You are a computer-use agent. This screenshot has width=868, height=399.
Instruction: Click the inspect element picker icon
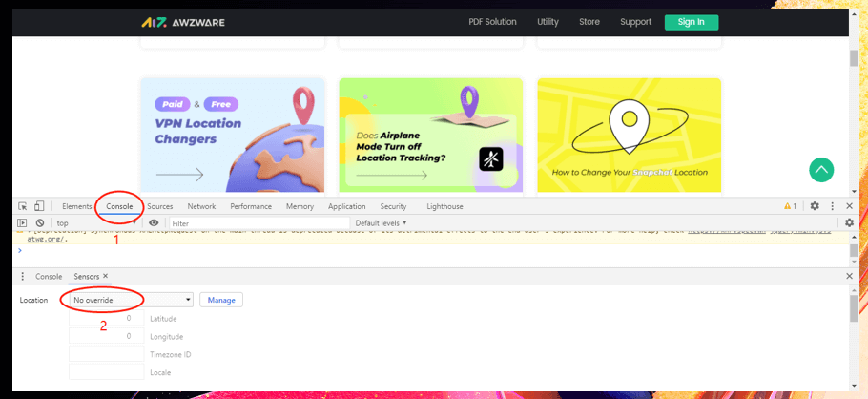tap(23, 206)
